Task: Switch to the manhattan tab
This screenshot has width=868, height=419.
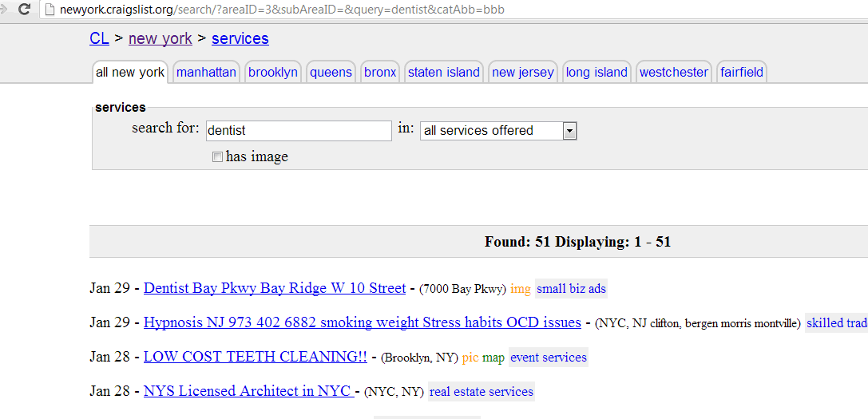Action: [x=206, y=72]
